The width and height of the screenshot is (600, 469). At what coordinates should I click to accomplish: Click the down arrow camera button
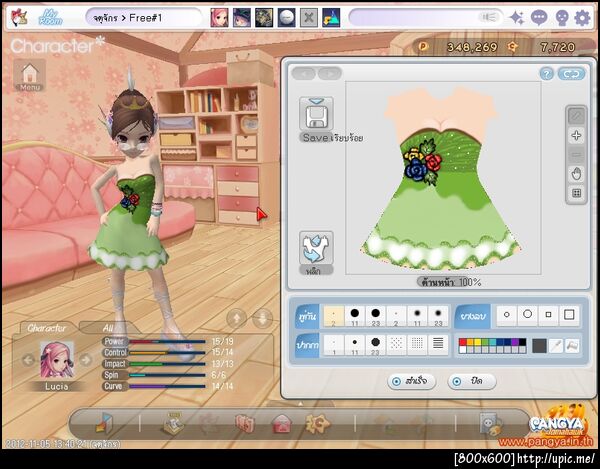tap(263, 318)
